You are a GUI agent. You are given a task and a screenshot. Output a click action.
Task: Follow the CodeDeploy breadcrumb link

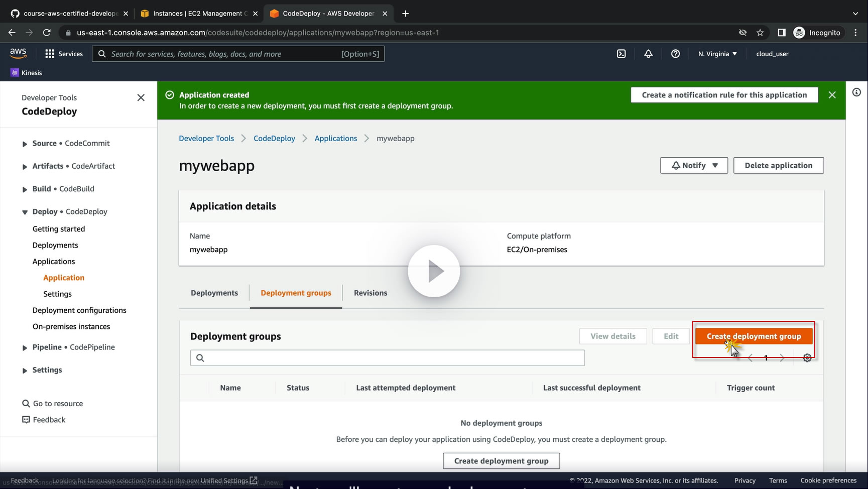[x=274, y=139]
